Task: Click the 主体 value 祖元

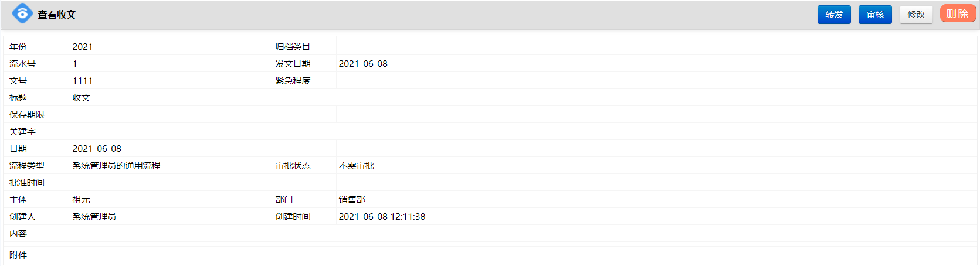Action: pos(82,199)
